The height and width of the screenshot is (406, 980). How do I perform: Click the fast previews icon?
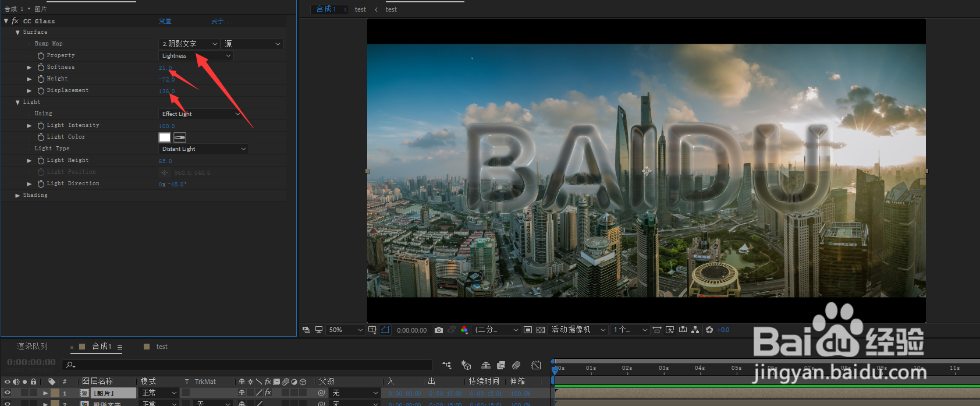(x=670, y=330)
